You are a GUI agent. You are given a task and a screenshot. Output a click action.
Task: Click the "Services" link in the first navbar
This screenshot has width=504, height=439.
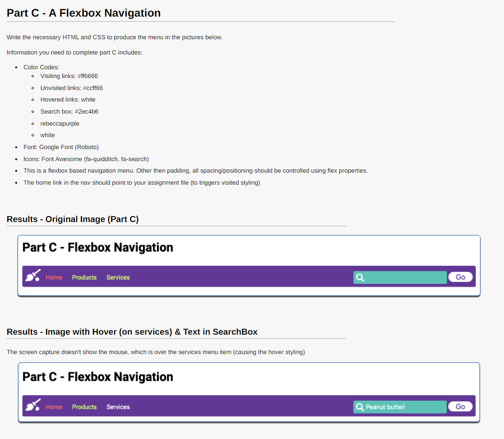click(x=118, y=277)
